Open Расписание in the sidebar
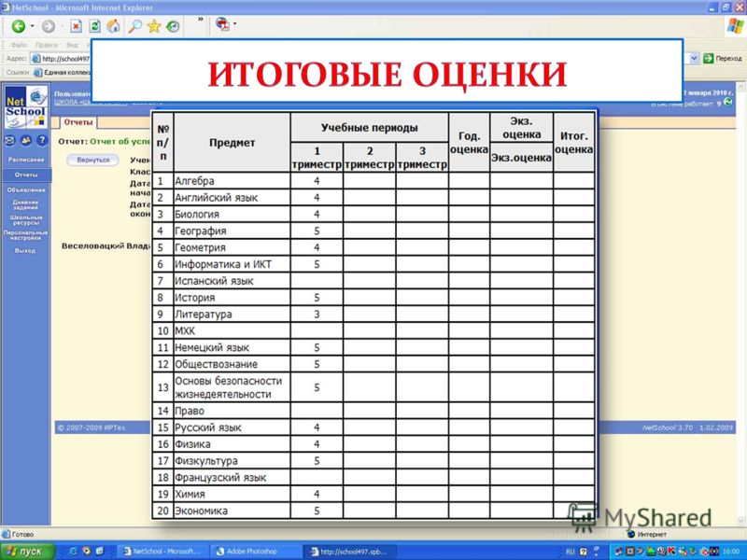747x560 pixels. pyautogui.click(x=26, y=160)
